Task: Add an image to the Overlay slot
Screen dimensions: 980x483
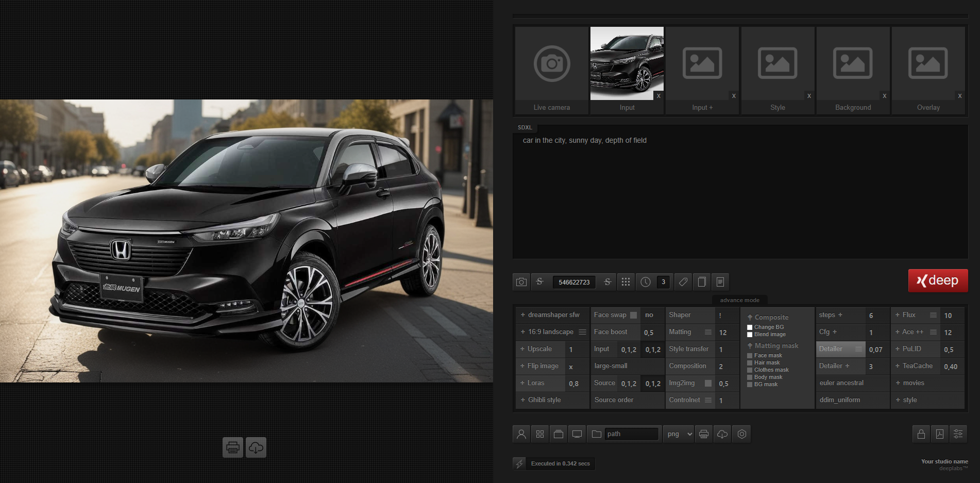Action: [928, 63]
